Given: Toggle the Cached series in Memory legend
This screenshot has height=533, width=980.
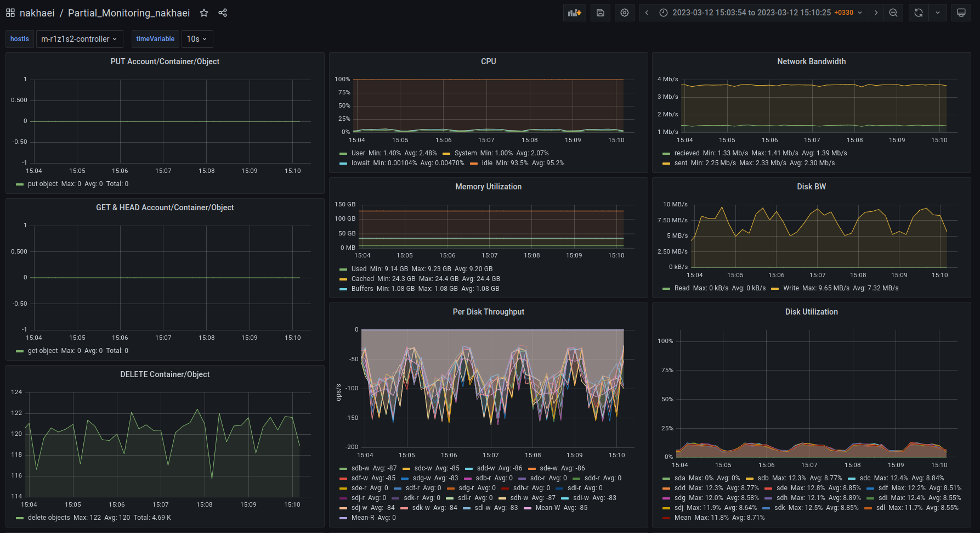Looking at the screenshot, I should 362,279.
